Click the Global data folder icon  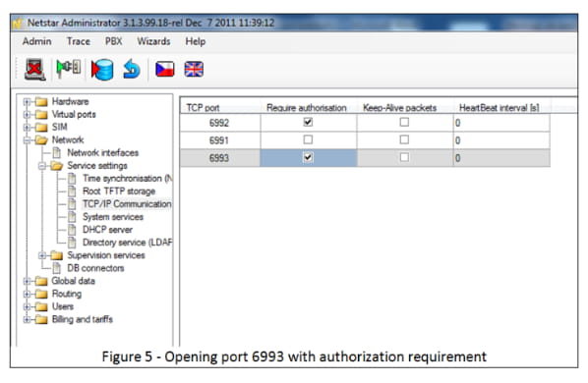point(41,281)
